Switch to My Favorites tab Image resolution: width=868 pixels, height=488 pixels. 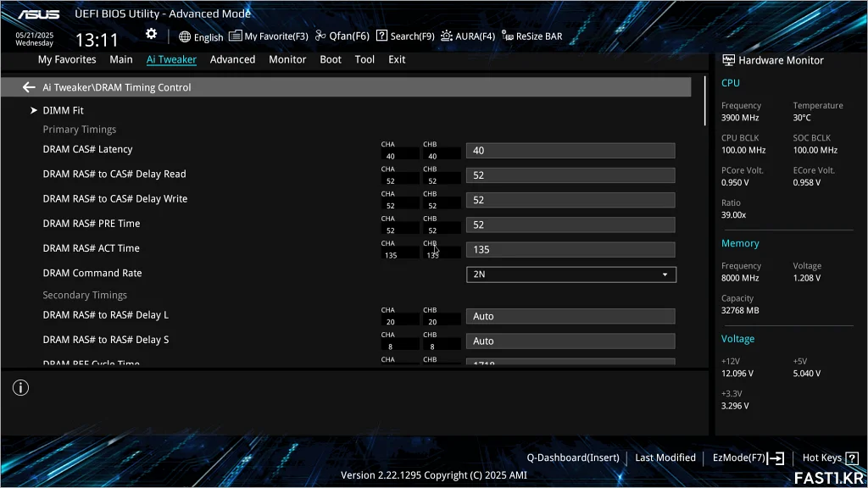click(x=67, y=59)
